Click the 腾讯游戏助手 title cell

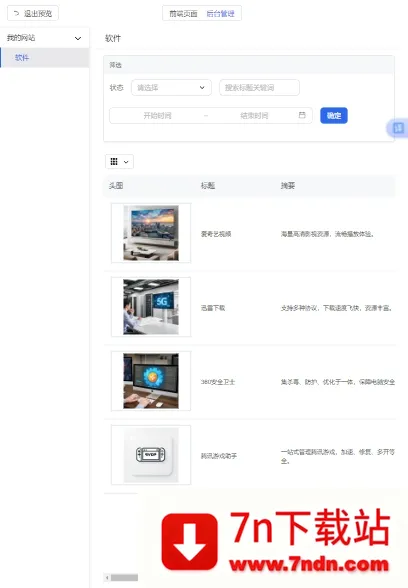[x=219, y=456]
